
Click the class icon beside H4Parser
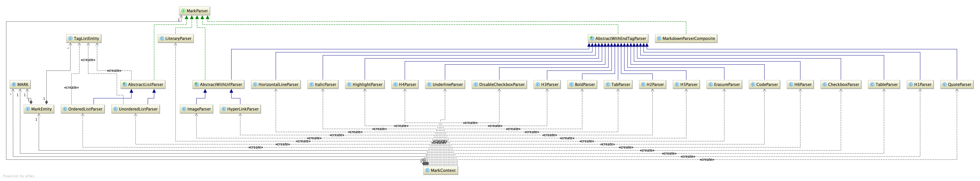pyautogui.click(x=395, y=85)
